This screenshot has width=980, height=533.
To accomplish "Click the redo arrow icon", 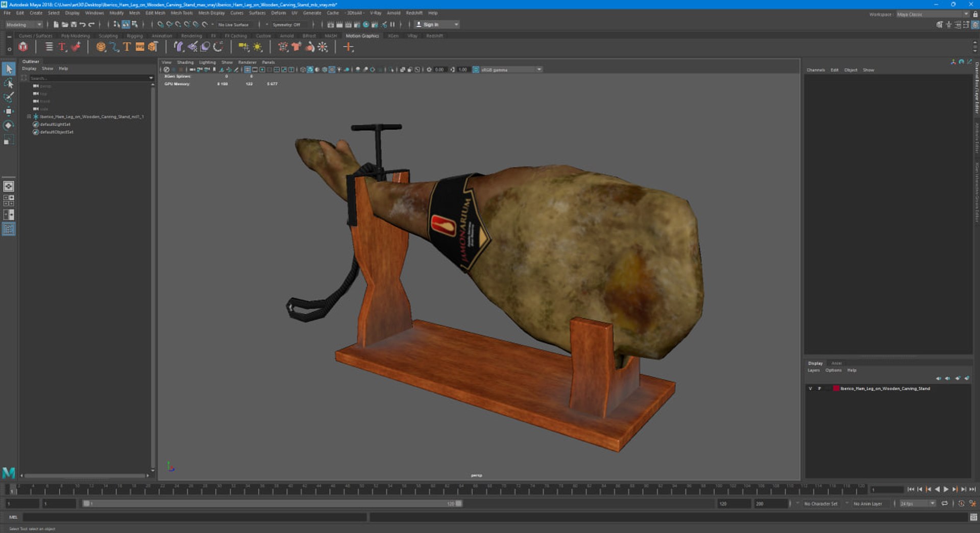I will (x=91, y=25).
